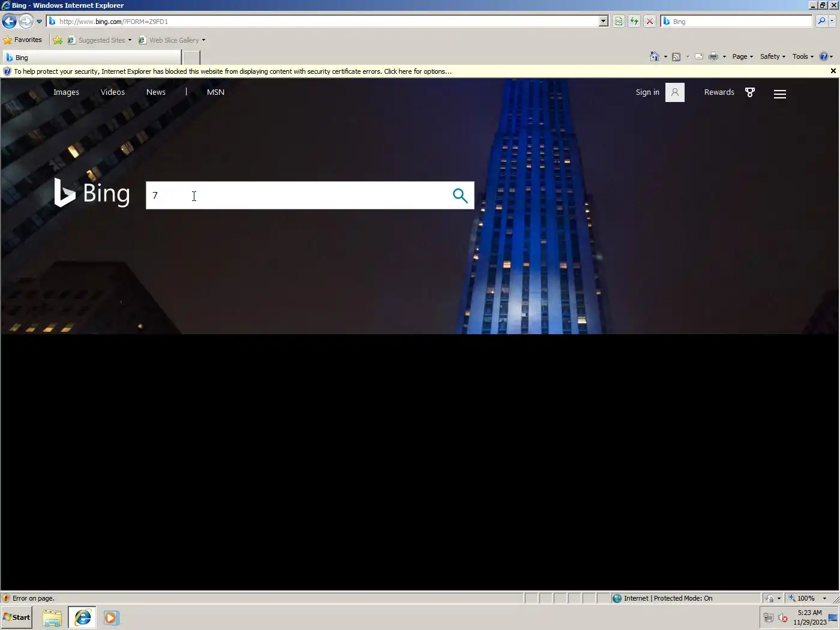Open the search provider options dropdown
Image resolution: width=840 pixels, height=630 pixels.
[x=832, y=22]
